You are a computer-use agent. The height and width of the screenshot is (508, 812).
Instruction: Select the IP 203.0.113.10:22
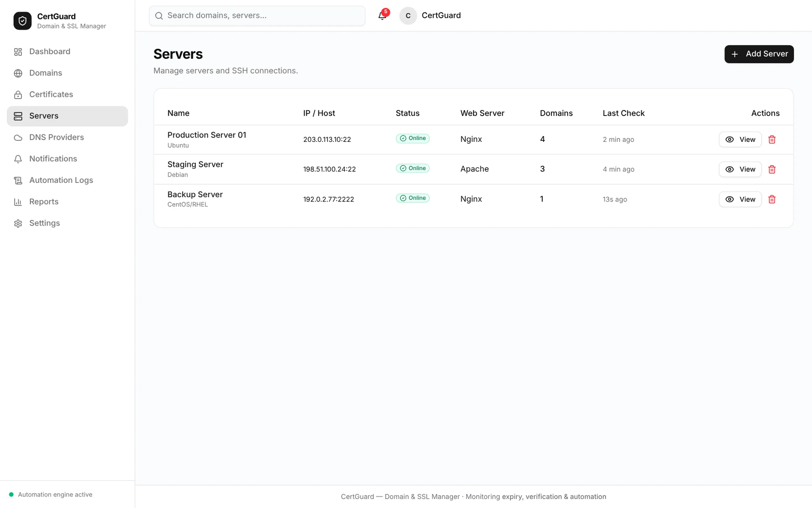[327, 140]
